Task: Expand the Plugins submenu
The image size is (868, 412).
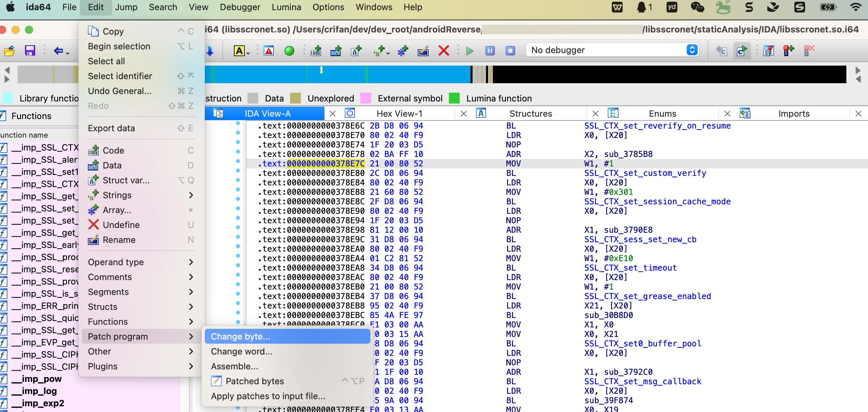Action: (x=141, y=366)
